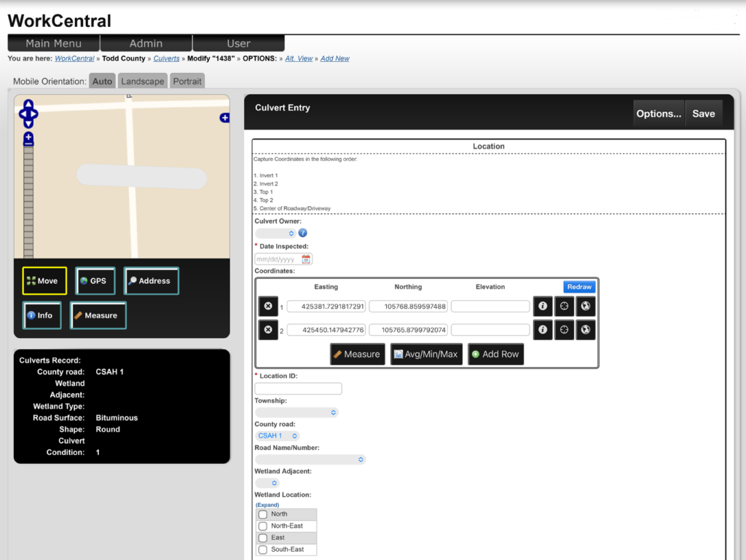Click the globe icon on coordinate row 2
746x560 pixels.
click(585, 330)
